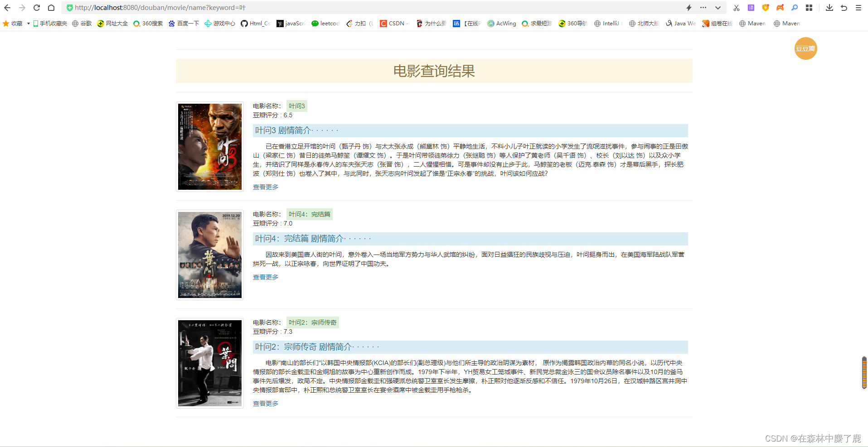
Task: Click the page vertical scrollbar thumb
Action: 864,373
